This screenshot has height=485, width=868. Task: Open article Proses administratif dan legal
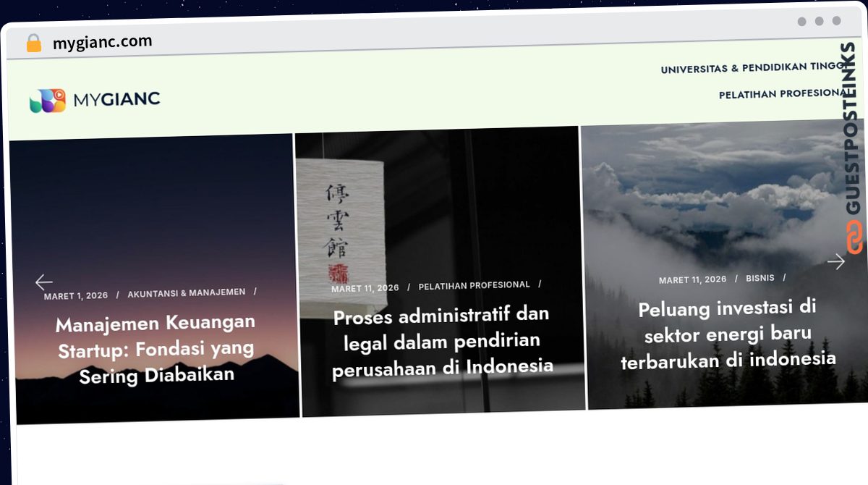pos(443,342)
